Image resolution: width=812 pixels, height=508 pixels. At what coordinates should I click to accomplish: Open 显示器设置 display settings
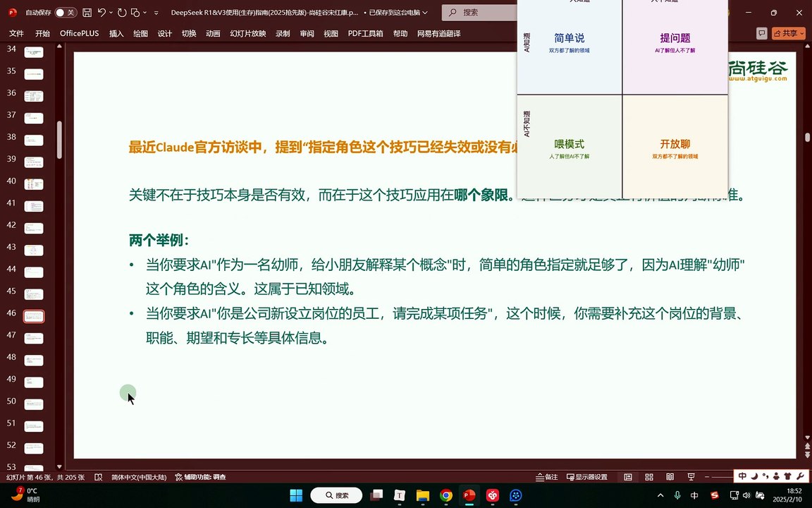(x=586, y=477)
